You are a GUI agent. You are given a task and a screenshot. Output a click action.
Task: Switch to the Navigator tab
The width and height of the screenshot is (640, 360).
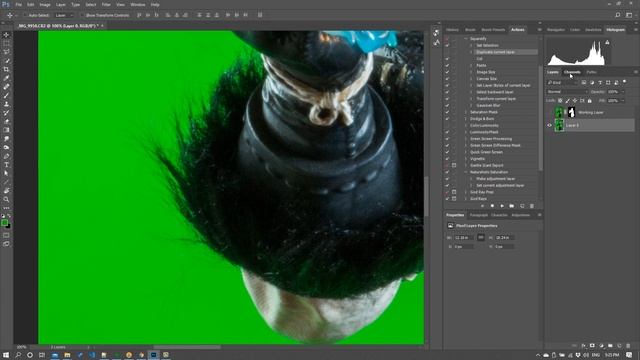point(556,30)
